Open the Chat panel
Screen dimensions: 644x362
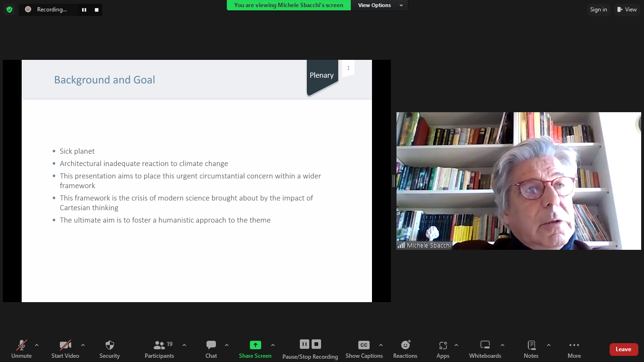(x=211, y=346)
